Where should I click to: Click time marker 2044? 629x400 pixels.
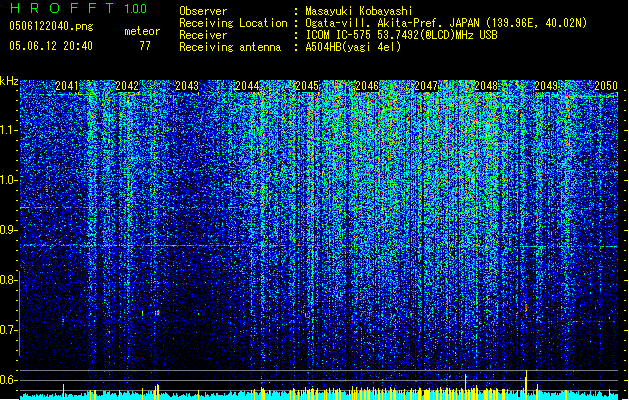click(x=247, y=86)
